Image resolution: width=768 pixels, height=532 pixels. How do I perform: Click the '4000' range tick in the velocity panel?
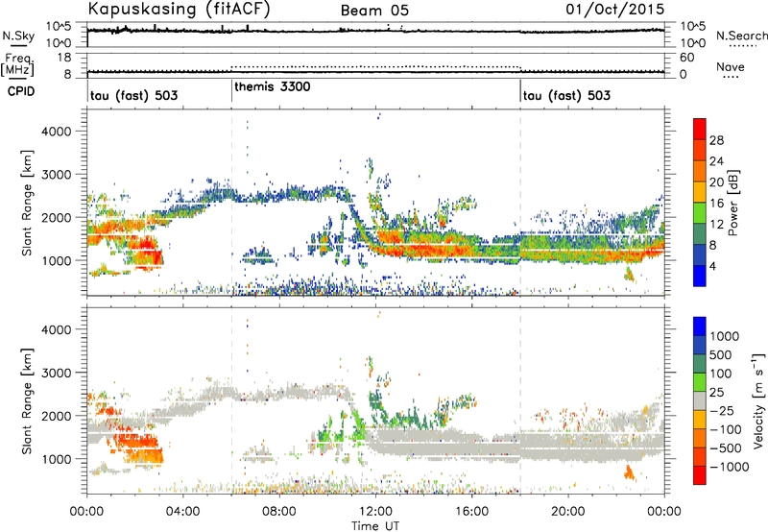(57, 329)
